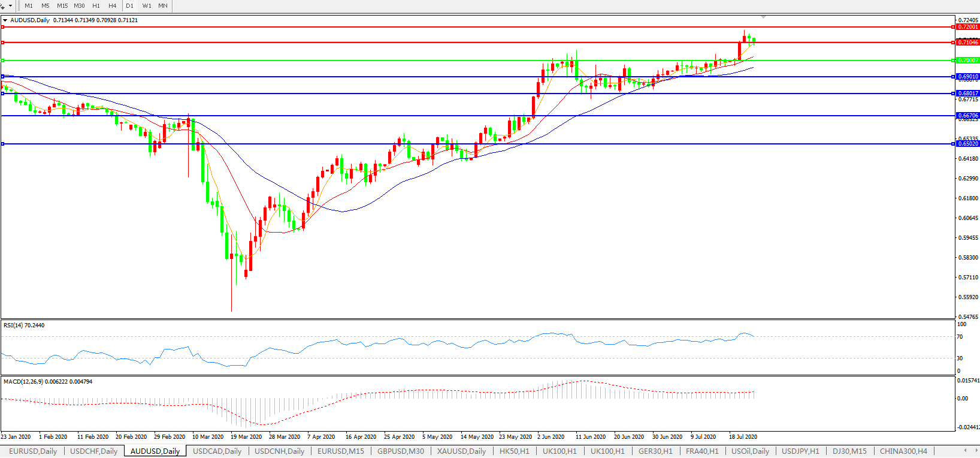The height and width of the screenshot is (458, 980).
Task: Set timeframe to MN monthly
Action: click(x=163, y=5)
